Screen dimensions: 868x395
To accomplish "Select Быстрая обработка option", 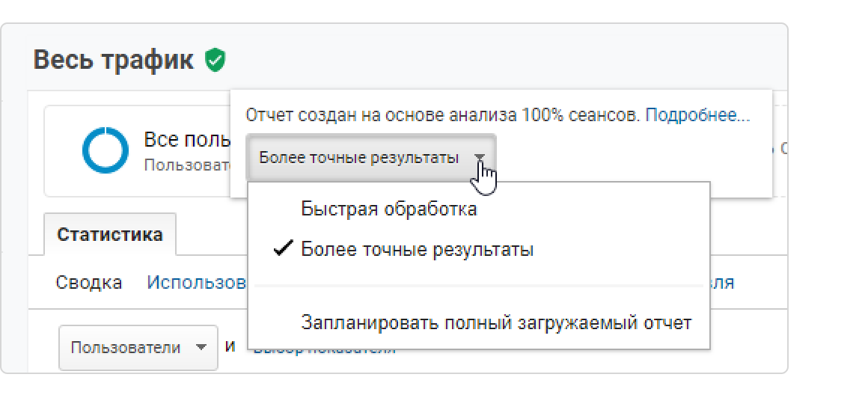I will [389, 209].
